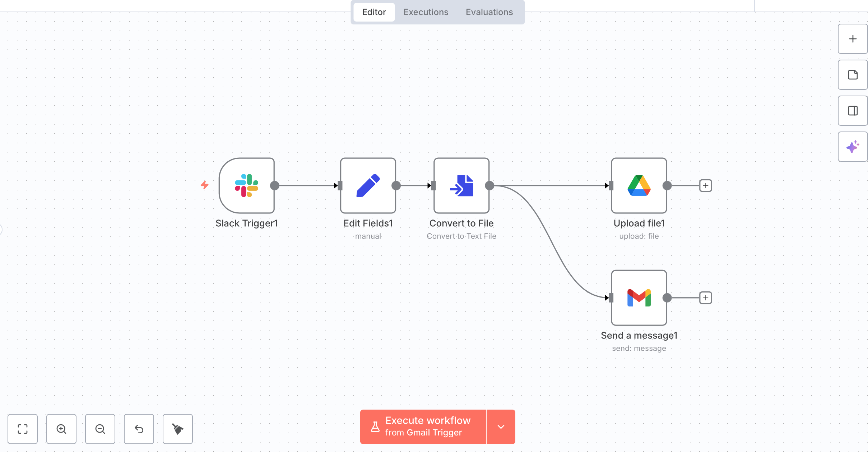Click the fit-to-view zoom icon

[23, 429]
